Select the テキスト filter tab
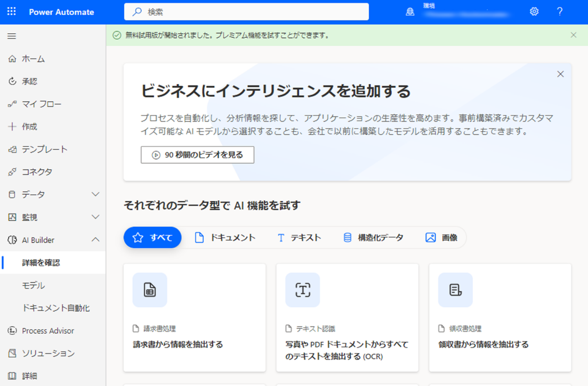 point(299,237)
